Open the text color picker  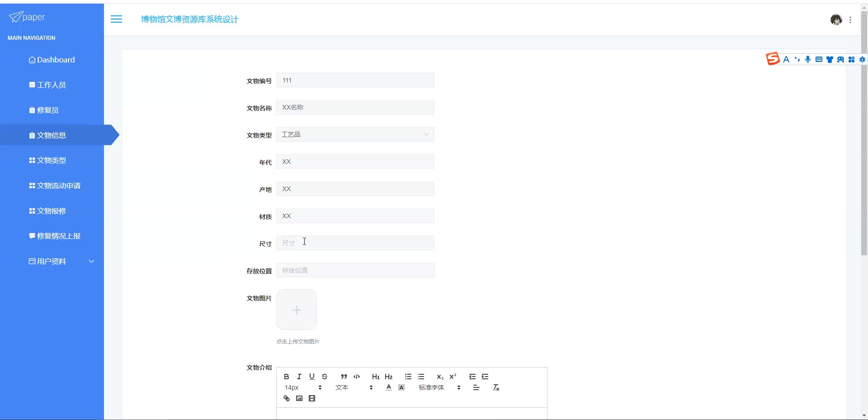[388, 387]
